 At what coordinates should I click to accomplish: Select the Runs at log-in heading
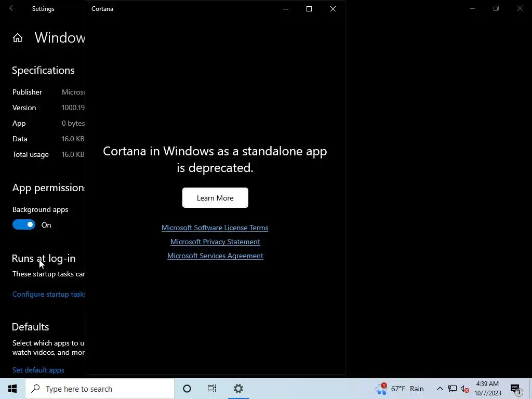coord(44,258)
